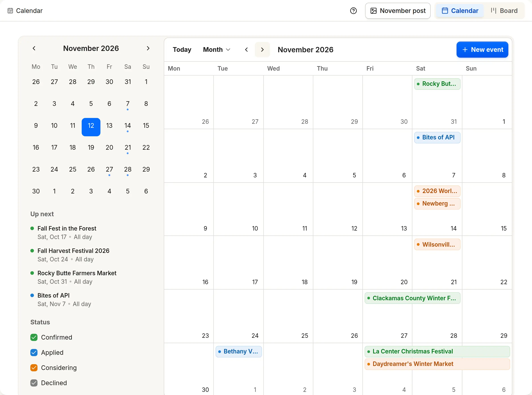Open the help question mark icon
The width and height of the screenshot is (532, 395).
point(353,11)
